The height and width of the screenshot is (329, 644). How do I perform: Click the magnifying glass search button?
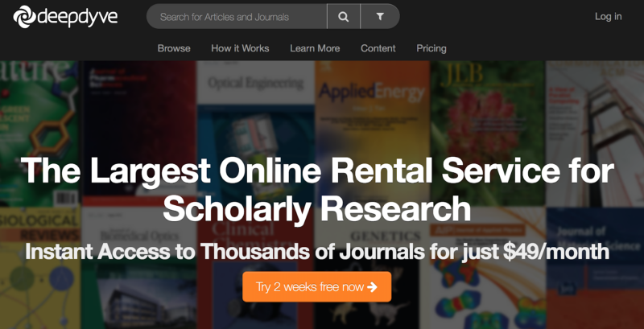344,16
